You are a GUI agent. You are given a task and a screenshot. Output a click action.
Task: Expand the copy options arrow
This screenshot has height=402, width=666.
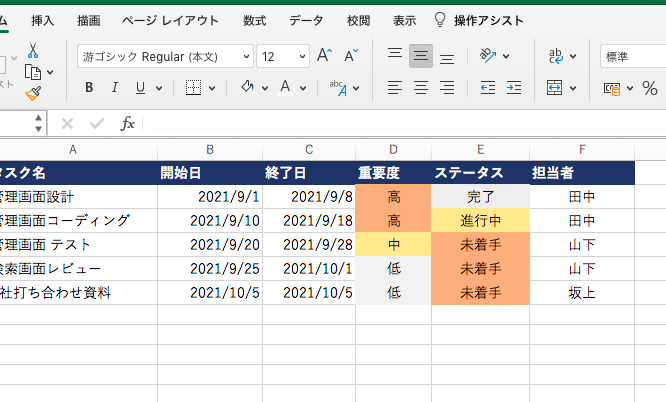pyautogui.click(x=50, y=72)
